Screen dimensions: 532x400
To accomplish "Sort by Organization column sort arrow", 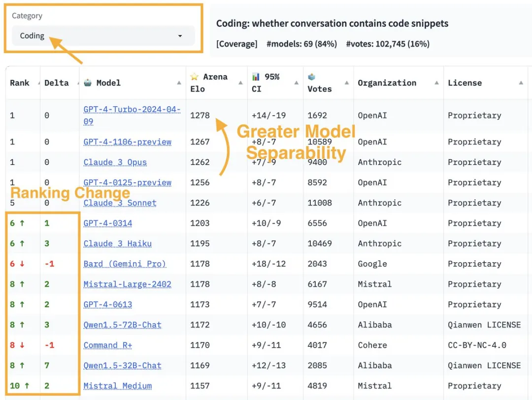I will coord(436,83).
